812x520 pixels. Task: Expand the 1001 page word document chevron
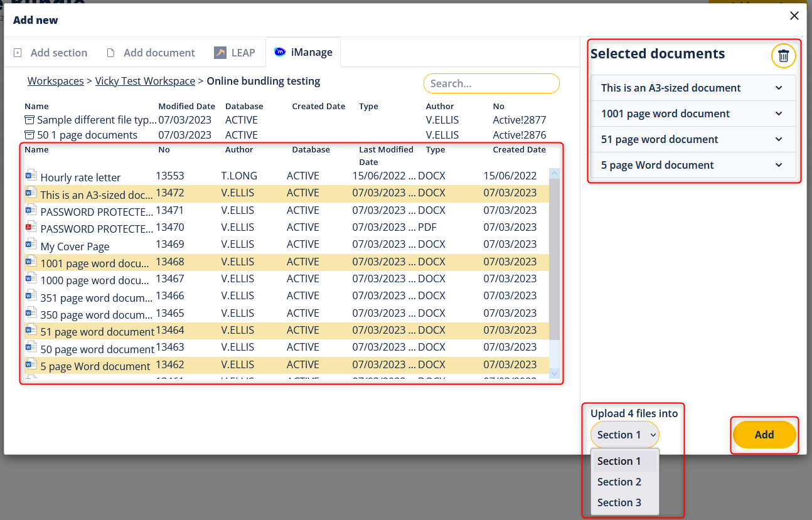coord(779,114)
